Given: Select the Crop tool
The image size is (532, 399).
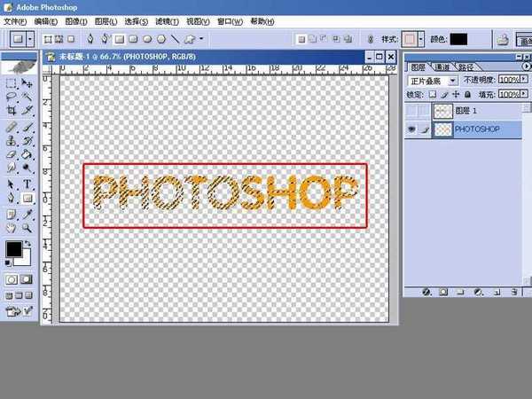Looking at the screenshot, I should (x=12, y=110).
